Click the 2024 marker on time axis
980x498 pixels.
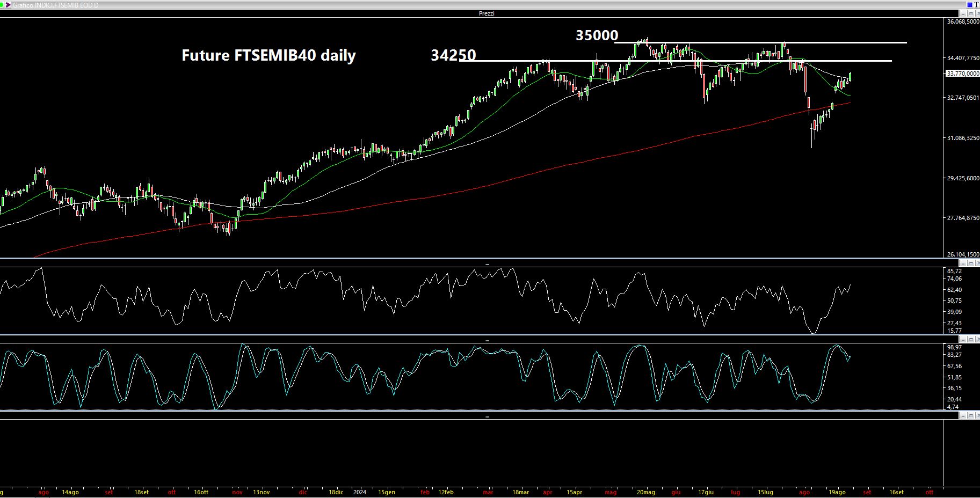[360, 492]
